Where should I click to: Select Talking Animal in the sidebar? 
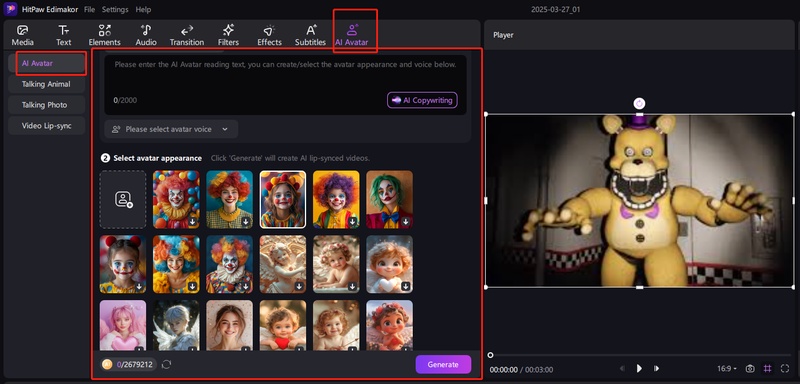coord(46,84)
